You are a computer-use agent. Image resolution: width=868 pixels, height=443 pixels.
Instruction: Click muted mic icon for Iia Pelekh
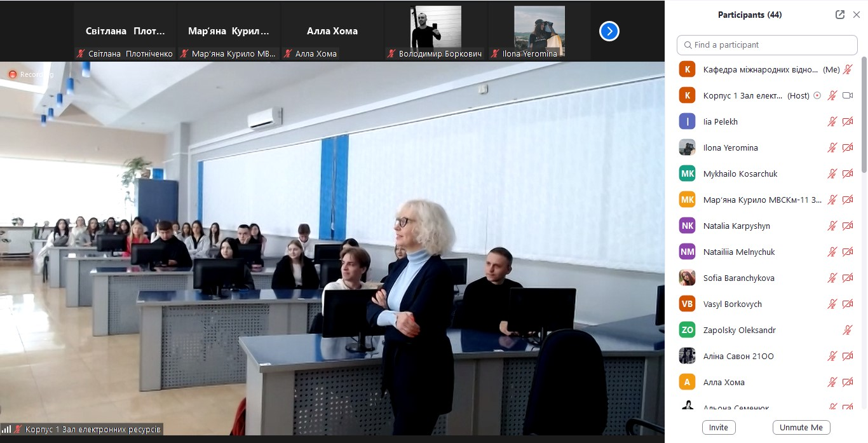(x=832, y=121)
